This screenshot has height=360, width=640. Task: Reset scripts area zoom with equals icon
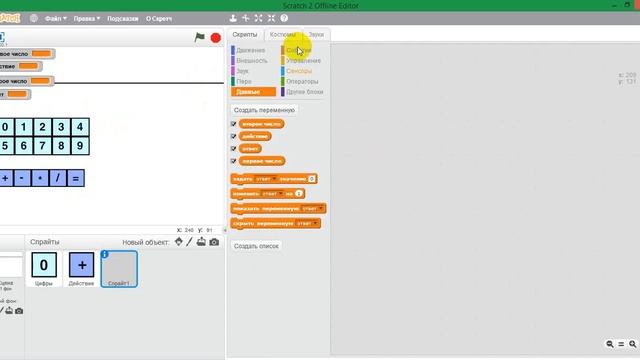click(x=621, y=344)
